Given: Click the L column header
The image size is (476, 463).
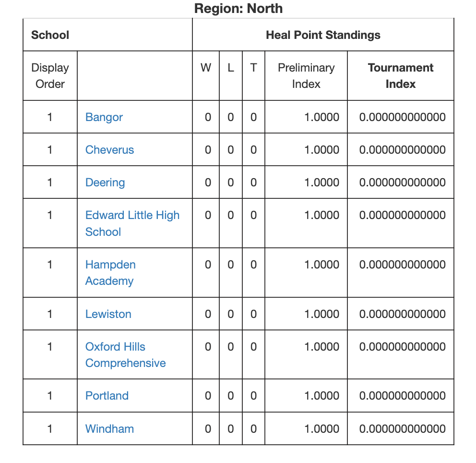Looking at the screenshot, I should tap(231, 67).
